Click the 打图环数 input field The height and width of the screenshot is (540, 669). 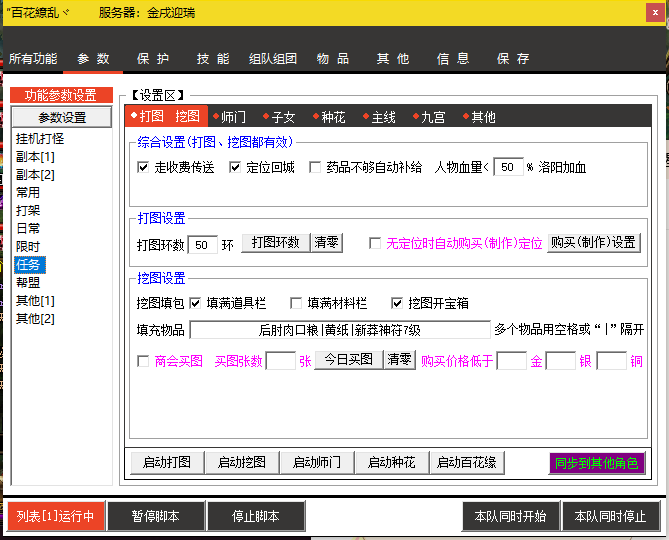tap(203, 245)
